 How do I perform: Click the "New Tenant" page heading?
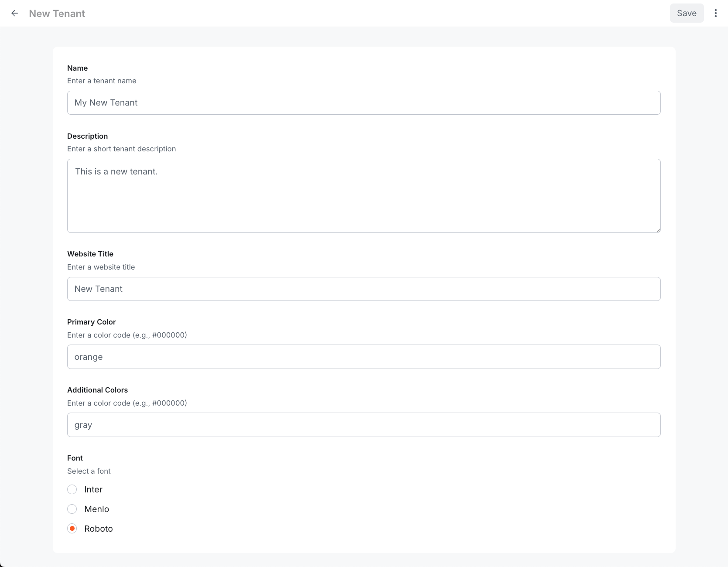57,14
